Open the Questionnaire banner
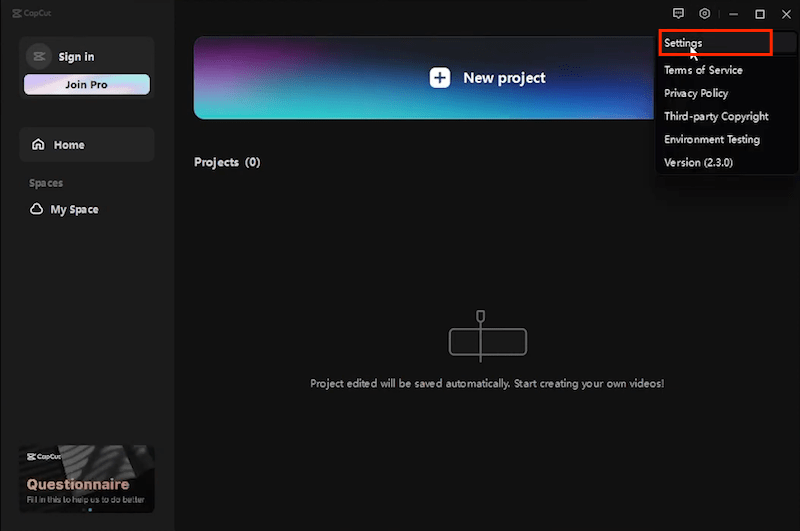This screenshot has width=800, height=531. [87, 478]
